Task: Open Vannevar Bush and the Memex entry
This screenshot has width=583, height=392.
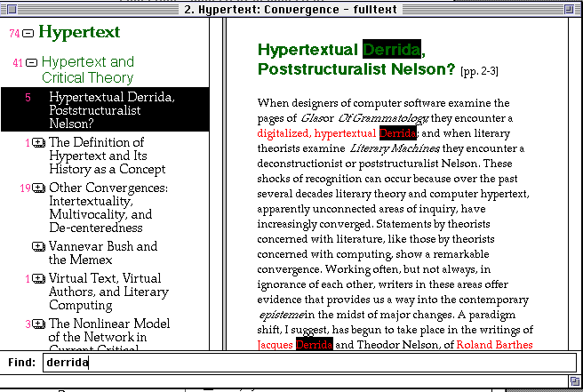Action: tap(103, 253)
